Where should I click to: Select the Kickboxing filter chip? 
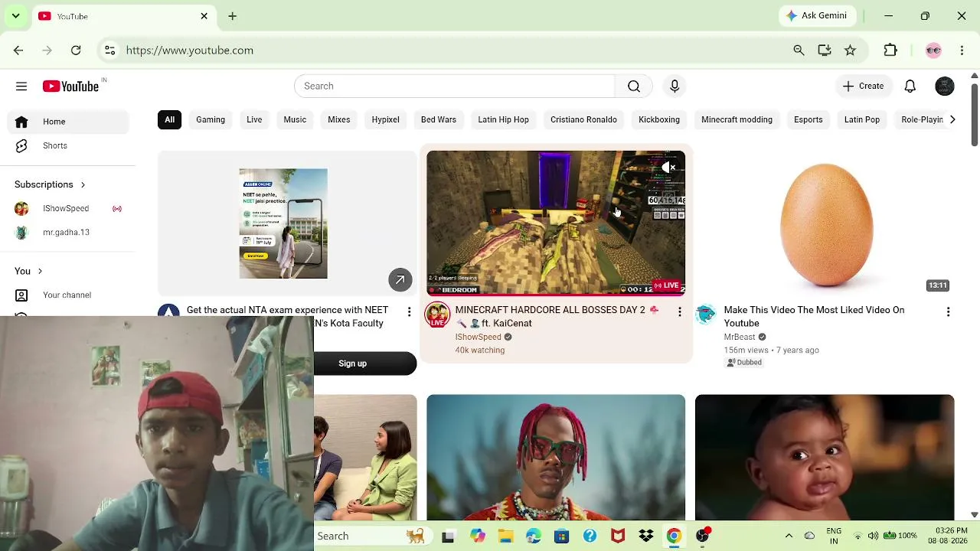pyautogui.click(x=659, y=120)
